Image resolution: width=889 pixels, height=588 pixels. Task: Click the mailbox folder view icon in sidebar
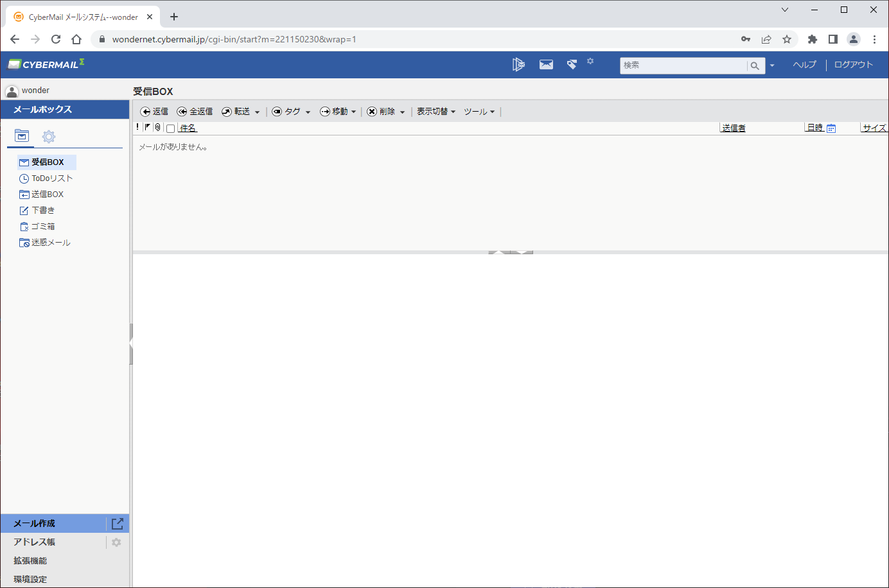22,135
